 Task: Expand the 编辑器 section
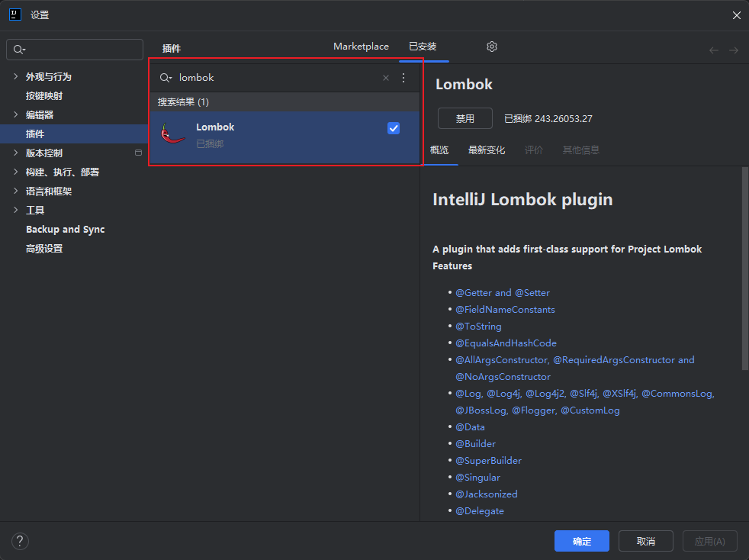coord(16,114)
